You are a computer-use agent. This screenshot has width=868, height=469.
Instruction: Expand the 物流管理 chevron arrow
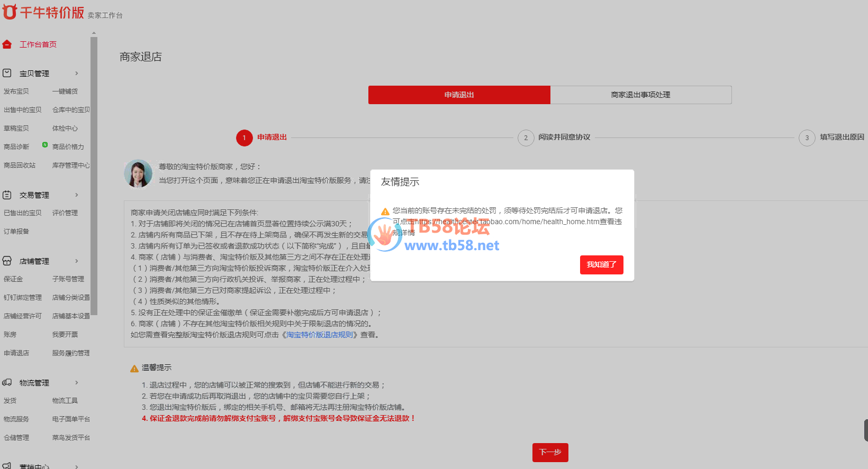point(77,383)
